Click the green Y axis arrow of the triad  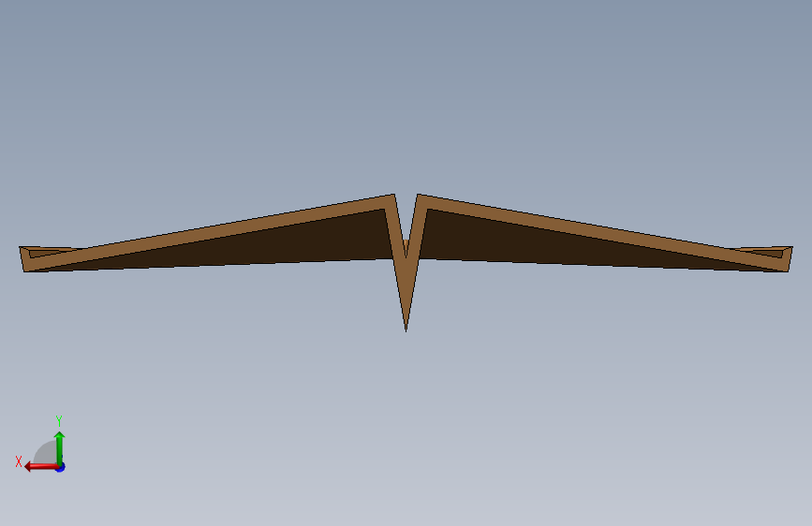[60, 447]
